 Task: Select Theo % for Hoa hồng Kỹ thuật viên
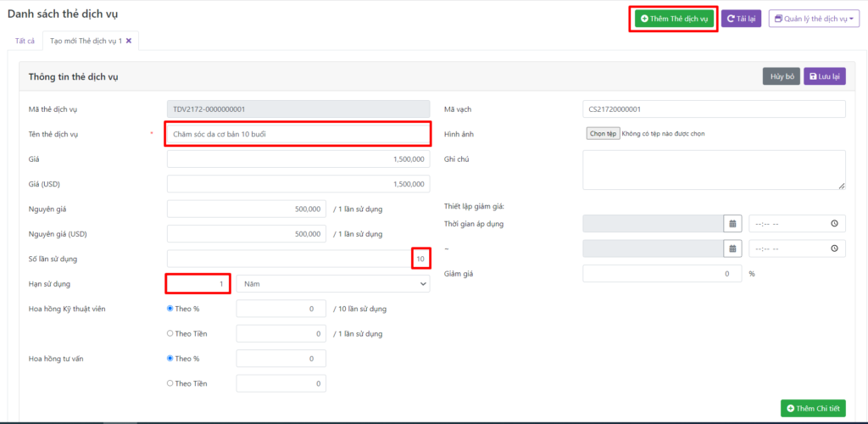click(x=170, y=310)
